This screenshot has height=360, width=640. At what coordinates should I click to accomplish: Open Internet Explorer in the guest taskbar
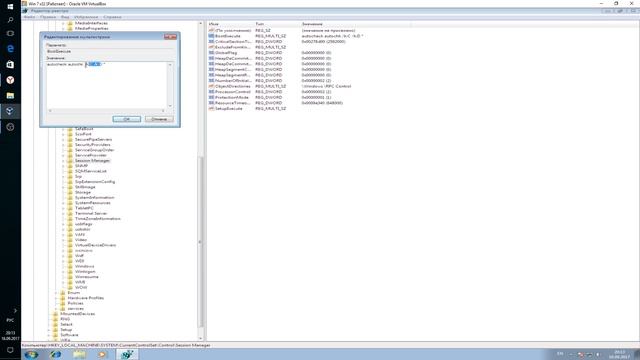(56, 354)
